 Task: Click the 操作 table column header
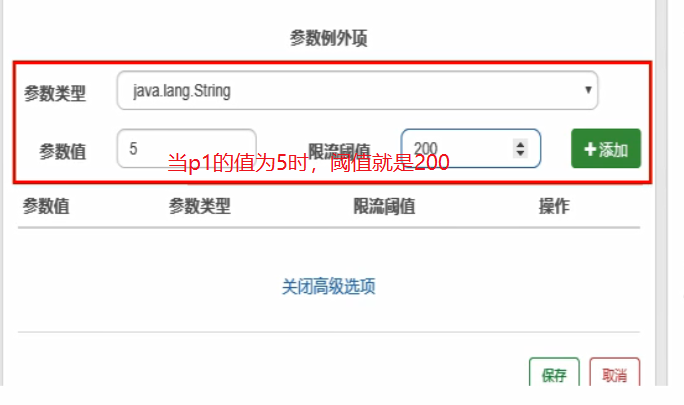554,206
